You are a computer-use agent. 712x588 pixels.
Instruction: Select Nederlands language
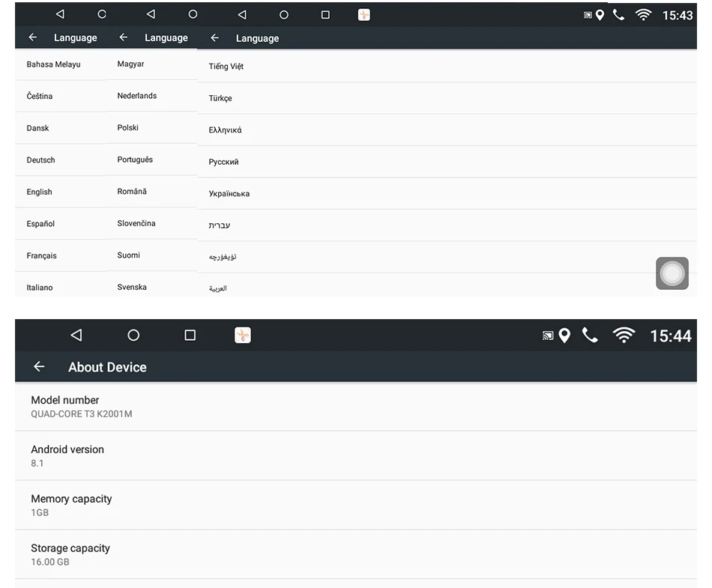pyautogui.click(x=151, y=96)
